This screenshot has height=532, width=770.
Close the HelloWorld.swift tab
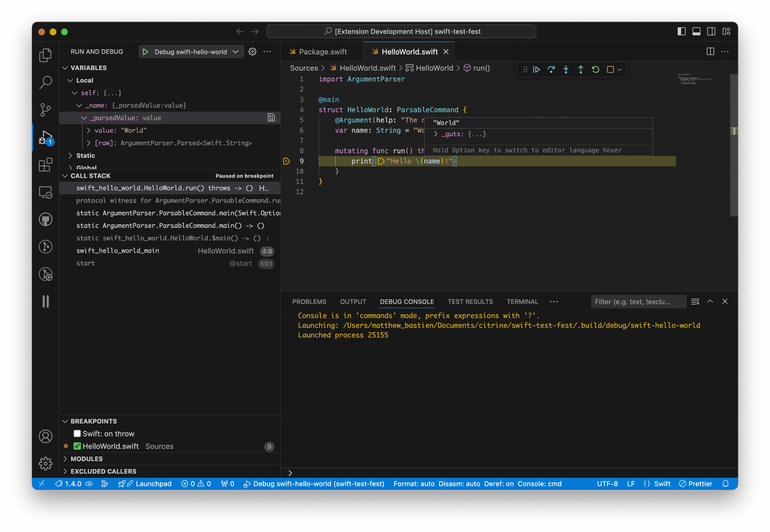tap(445, 52)
